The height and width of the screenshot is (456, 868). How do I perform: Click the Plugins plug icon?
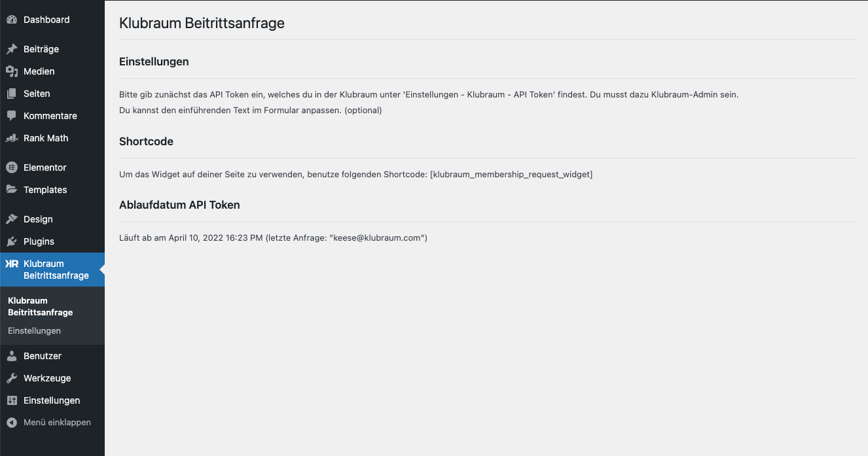pos(12,241)
